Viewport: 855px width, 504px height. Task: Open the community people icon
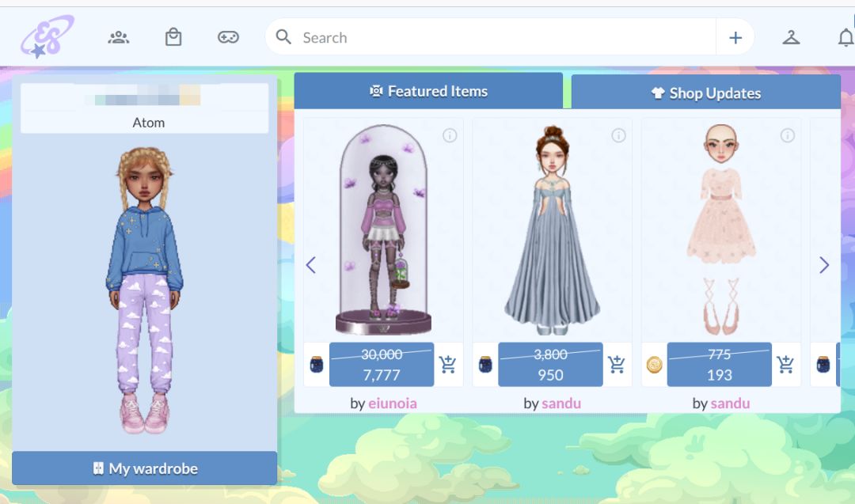[x=118, y=38]
